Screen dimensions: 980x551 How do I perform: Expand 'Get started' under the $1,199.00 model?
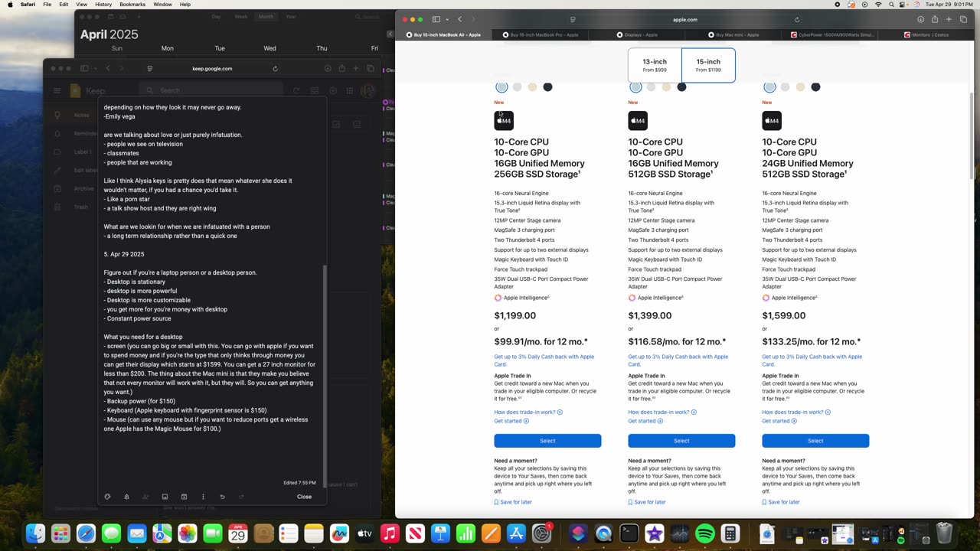[511, 421]
